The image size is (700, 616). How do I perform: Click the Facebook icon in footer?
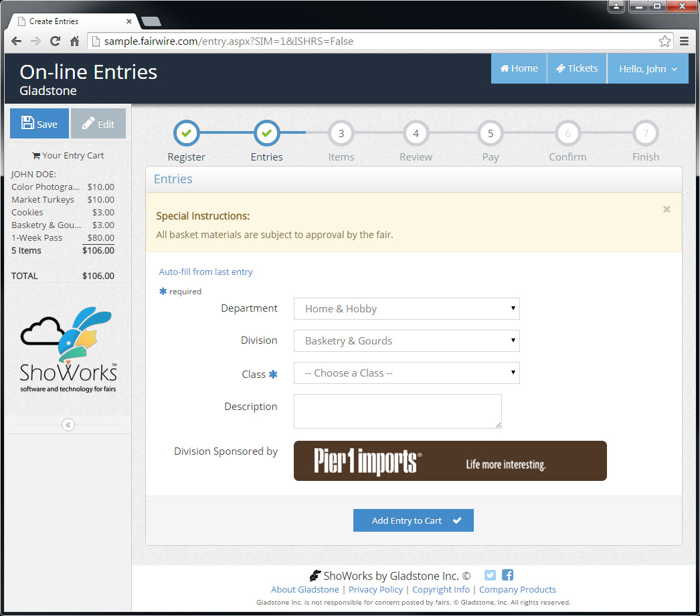[x=507, y=575]
